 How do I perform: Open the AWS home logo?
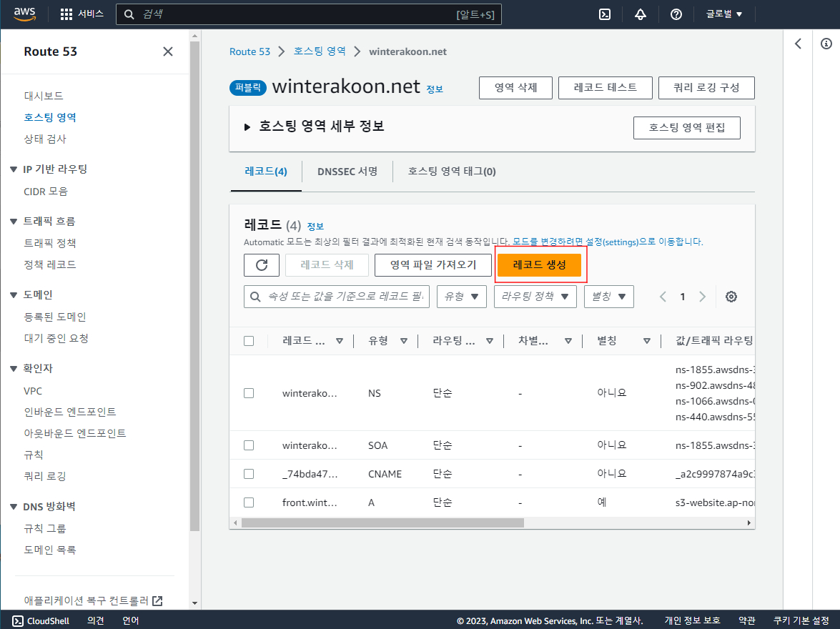pyautogui.click(x=24, y=14)
